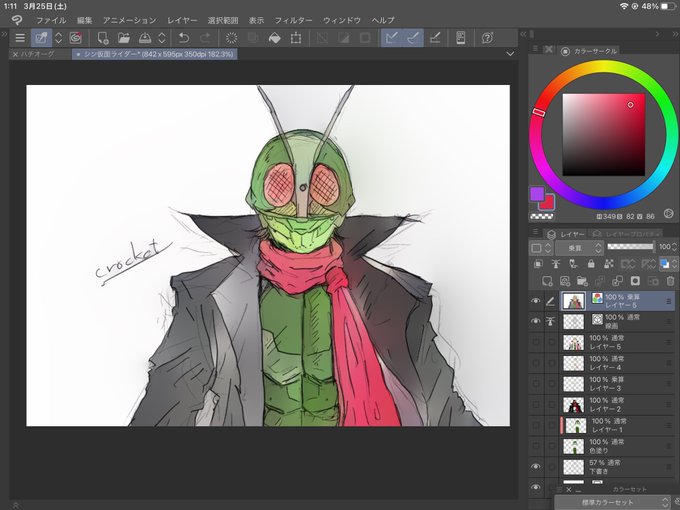Image resolution: width=680 pixels, height=510 pixels.
Task: Pick a color in the saturation square
Action: (x=603, y=134)
